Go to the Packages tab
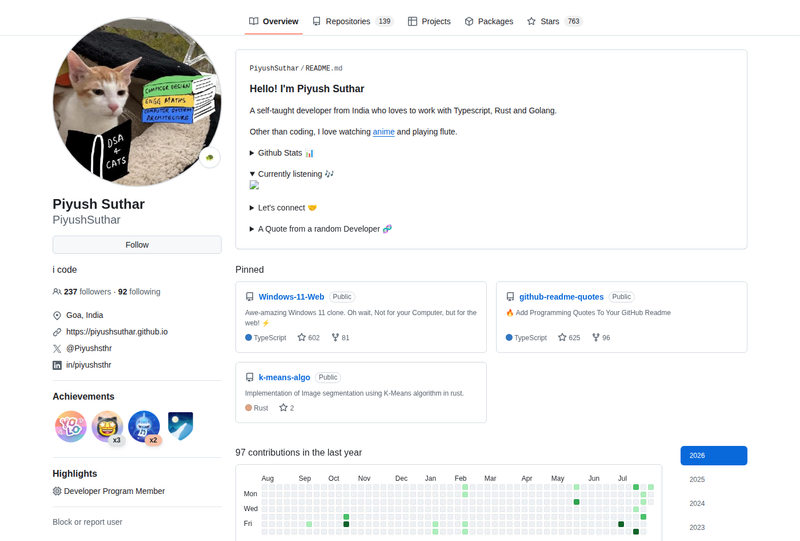 point(489,21)
